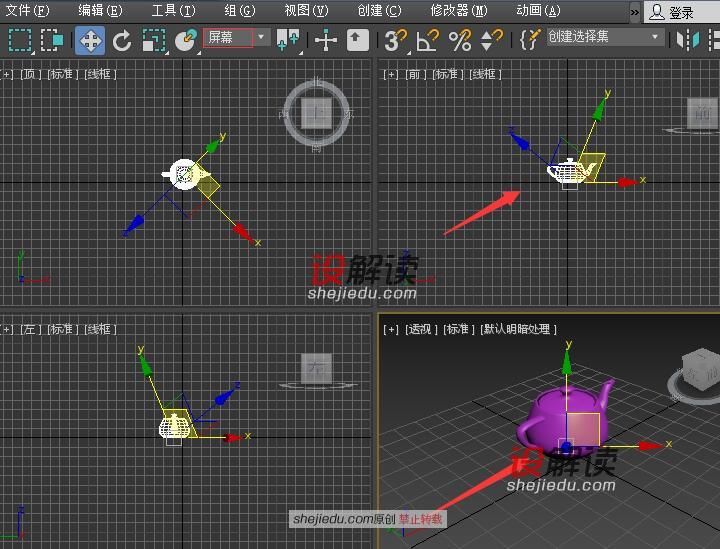The height and width of the screenshot is (549, 720).
Task: Open [线框] shading menu in front viewport
Action: pos(486,74)
